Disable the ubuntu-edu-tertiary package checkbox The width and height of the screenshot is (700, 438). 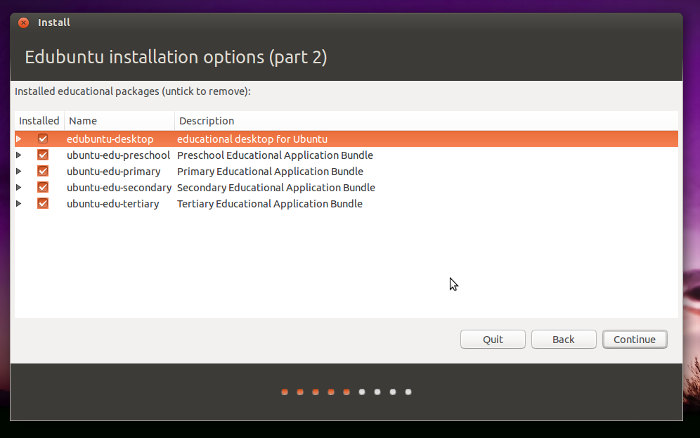[42, 203]
